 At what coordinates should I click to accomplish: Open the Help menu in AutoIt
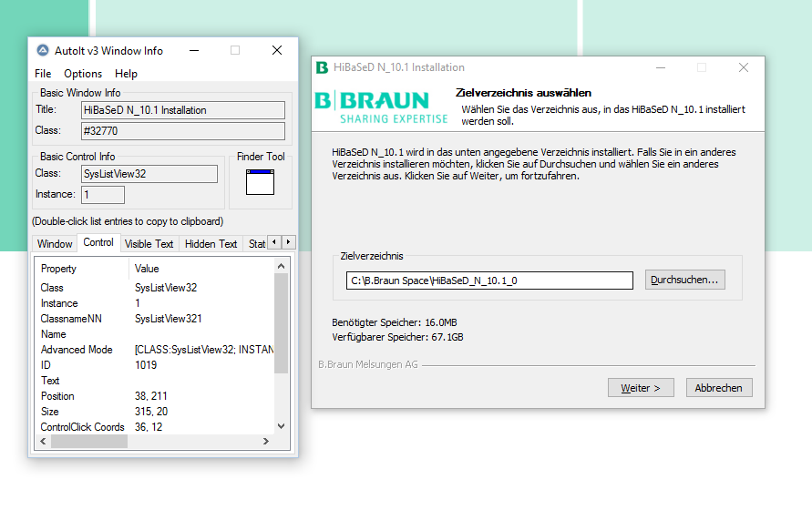(126, 74)
